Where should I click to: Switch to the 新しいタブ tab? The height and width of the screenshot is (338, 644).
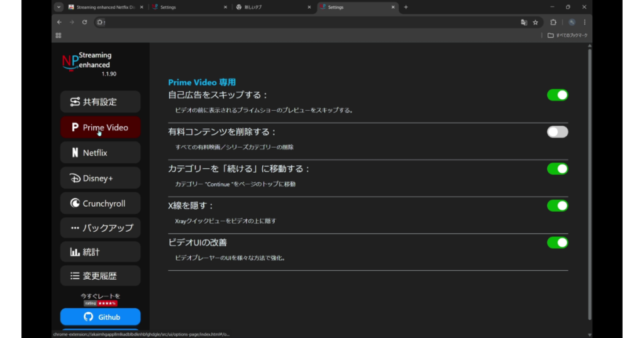coord(270,7)
